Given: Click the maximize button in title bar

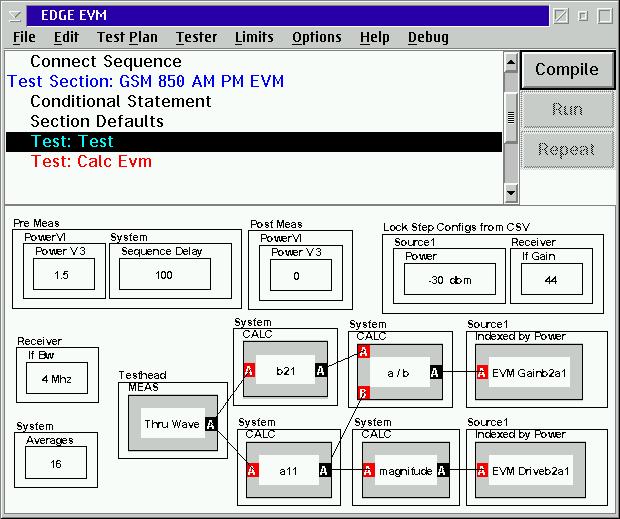Looking at the screenshot, I should pyautogui.click(x=605, y=16).
